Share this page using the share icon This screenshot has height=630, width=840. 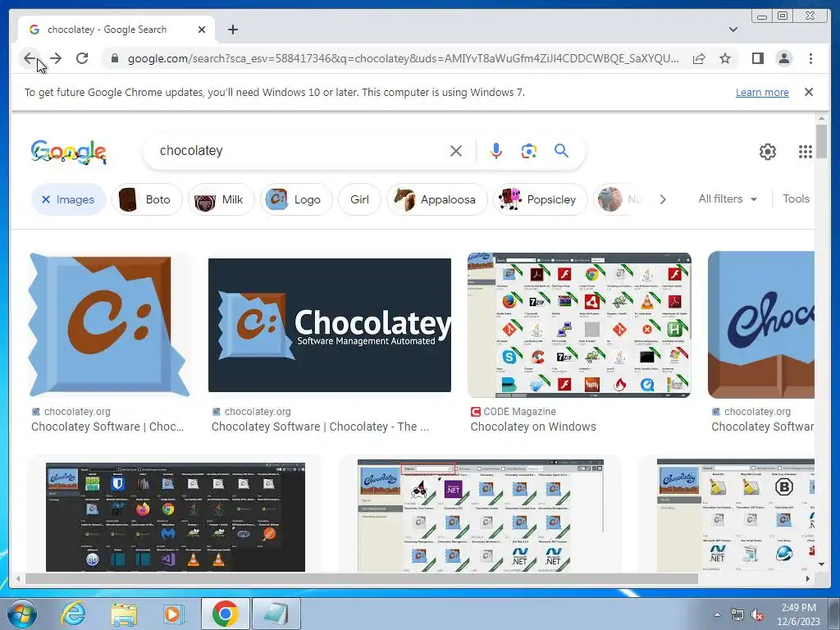tap(699, 58)
